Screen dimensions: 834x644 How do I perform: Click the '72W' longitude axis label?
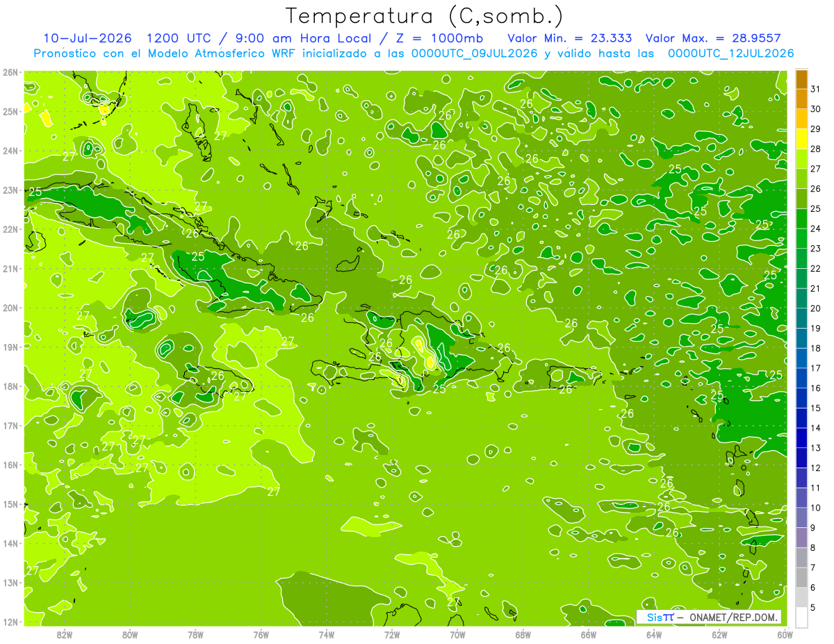pyautogui.click(x=392, y=635)
